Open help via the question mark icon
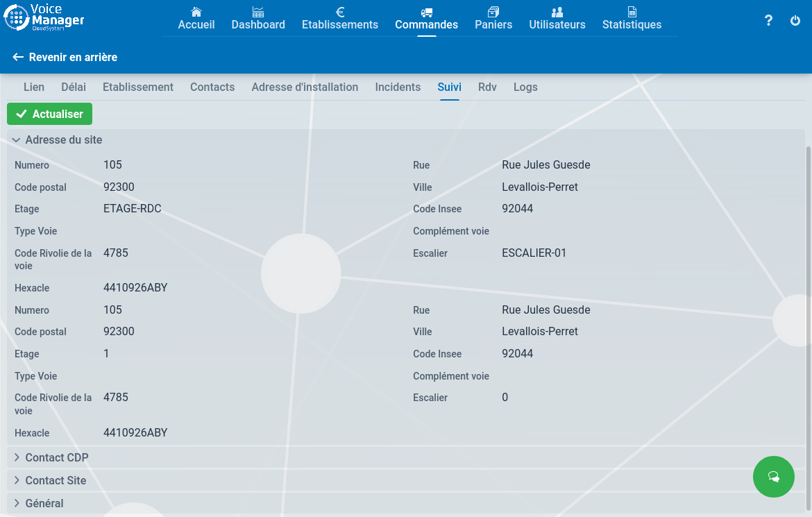The image size is (812, 517). tap(768, 20)
